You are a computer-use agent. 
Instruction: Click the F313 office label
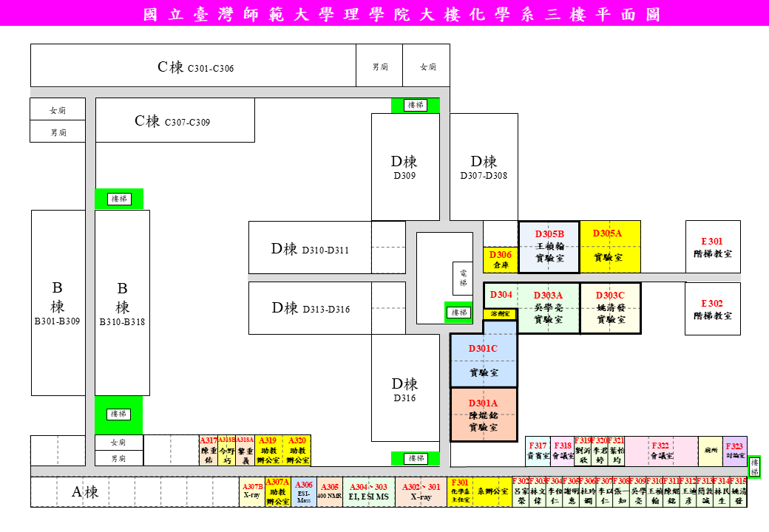pos(705,492)
